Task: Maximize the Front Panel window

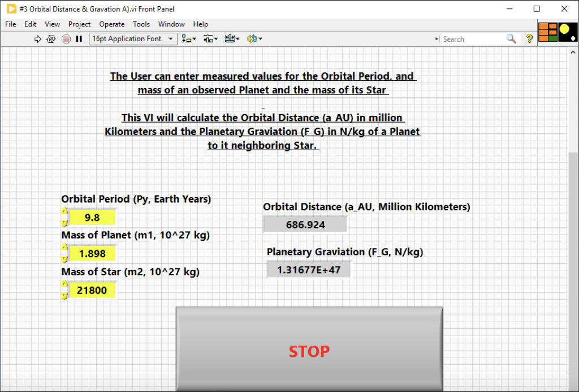Action: [537, 9]
